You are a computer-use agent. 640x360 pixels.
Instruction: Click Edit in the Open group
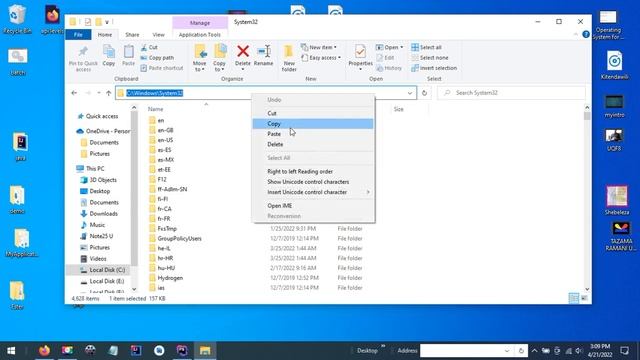pyautogui.click(x=385, y=58)
